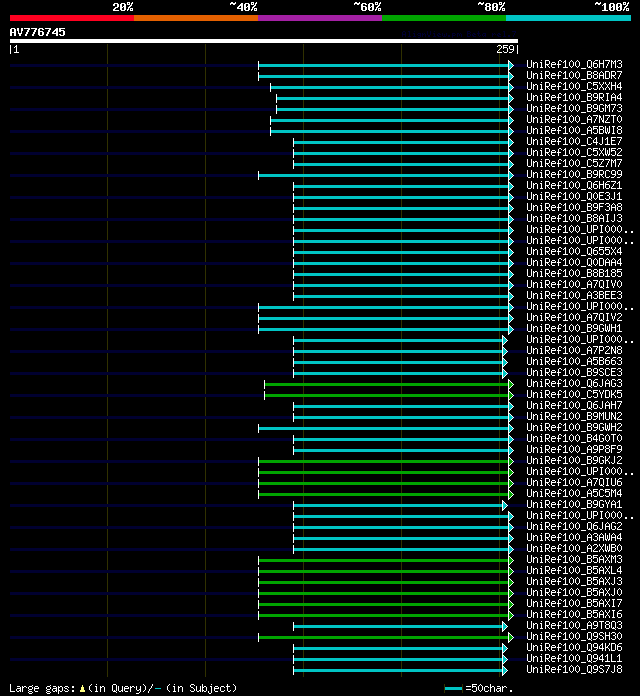The width and height of the screenshot is (640, 696).
Task: Choose subject UniRef100_A7QIV2
Action: click(x=574, y=317)
